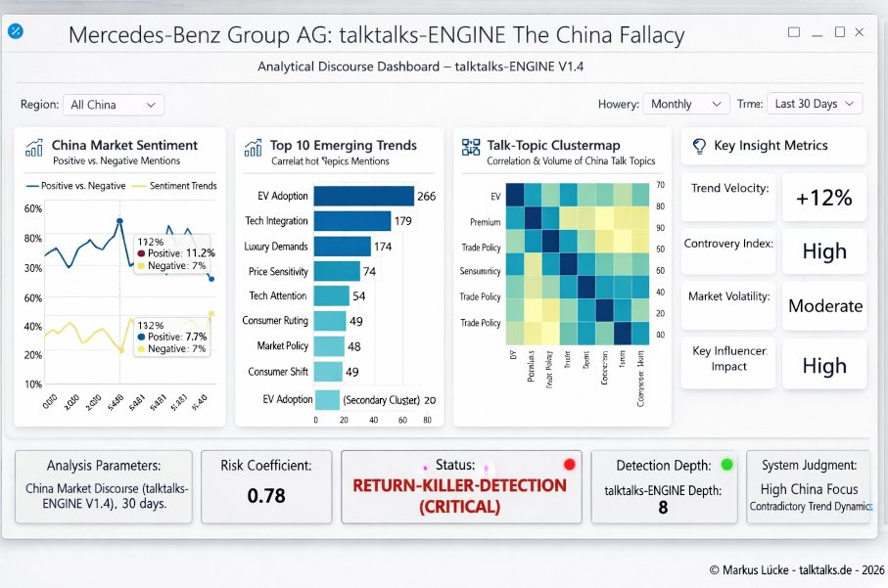
Task: Click the RETURN-KILLER-DETECTION status panel
Action: click(461, 487)
